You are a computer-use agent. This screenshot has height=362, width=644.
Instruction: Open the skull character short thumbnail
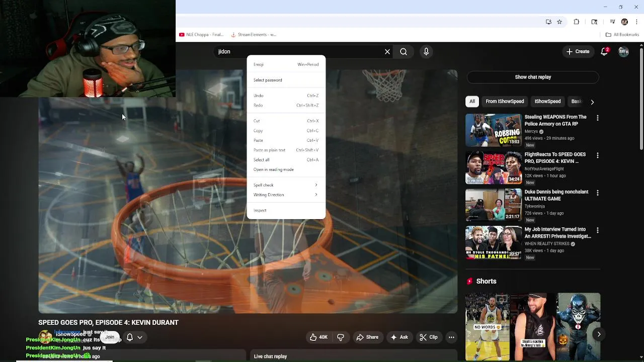(x=579, y=327)
